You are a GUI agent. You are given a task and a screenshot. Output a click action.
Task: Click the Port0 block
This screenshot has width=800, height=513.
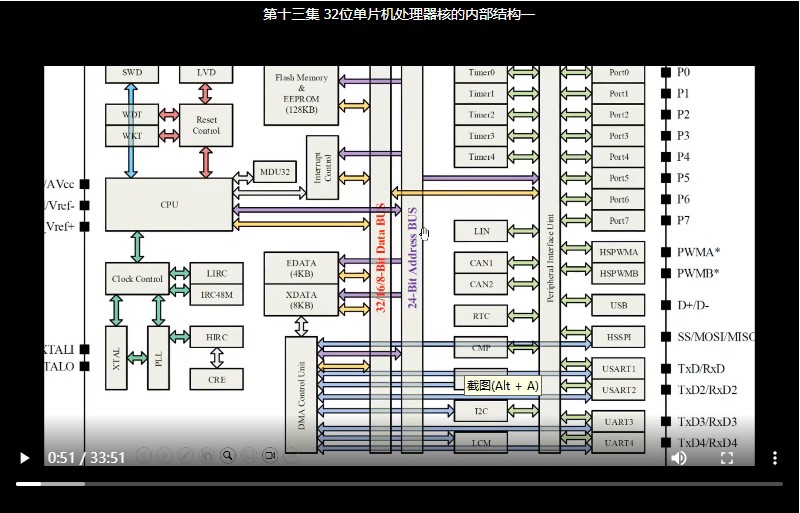click(x=618, y=74)
